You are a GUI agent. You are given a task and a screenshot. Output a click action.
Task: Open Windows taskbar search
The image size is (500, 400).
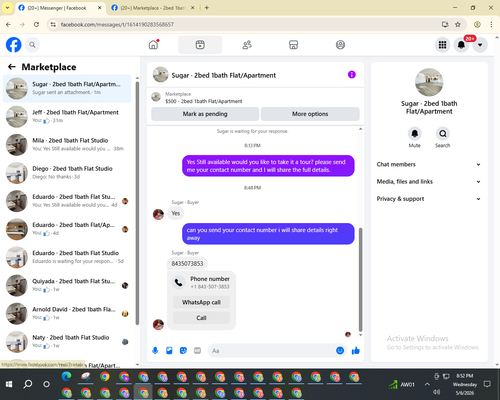[x=28, y=384]
